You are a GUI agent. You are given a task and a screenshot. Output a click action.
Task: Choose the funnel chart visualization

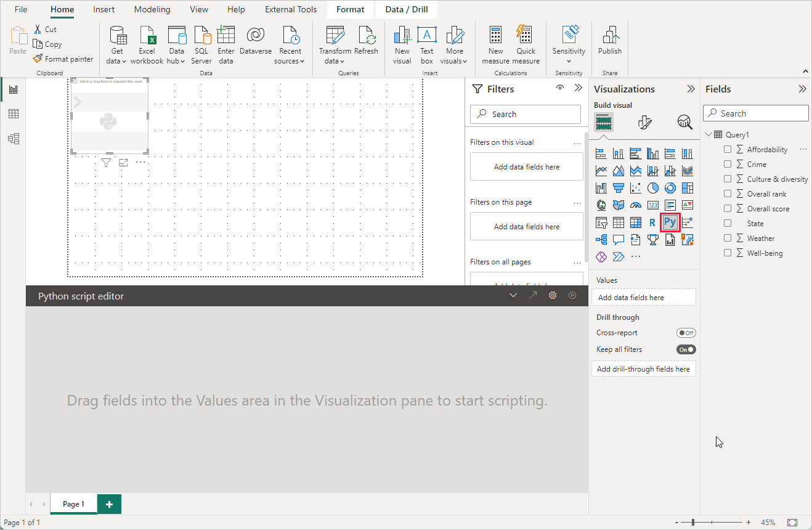(x=618, y=187)
